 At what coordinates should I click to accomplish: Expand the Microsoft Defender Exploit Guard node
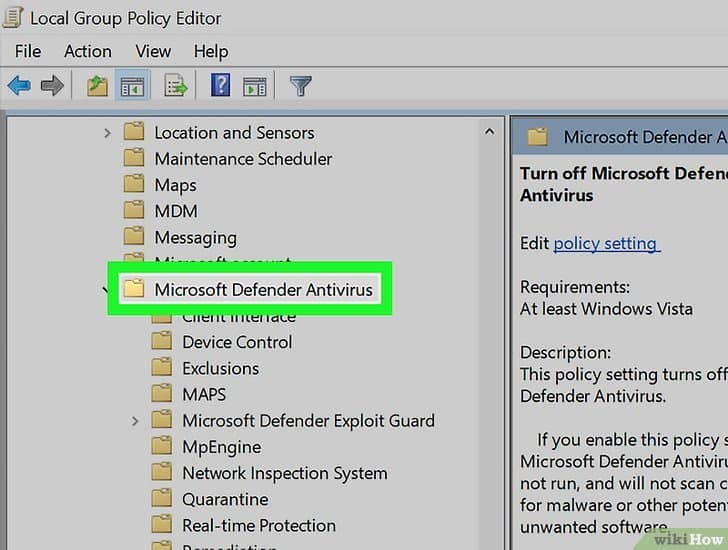[136, 421]
